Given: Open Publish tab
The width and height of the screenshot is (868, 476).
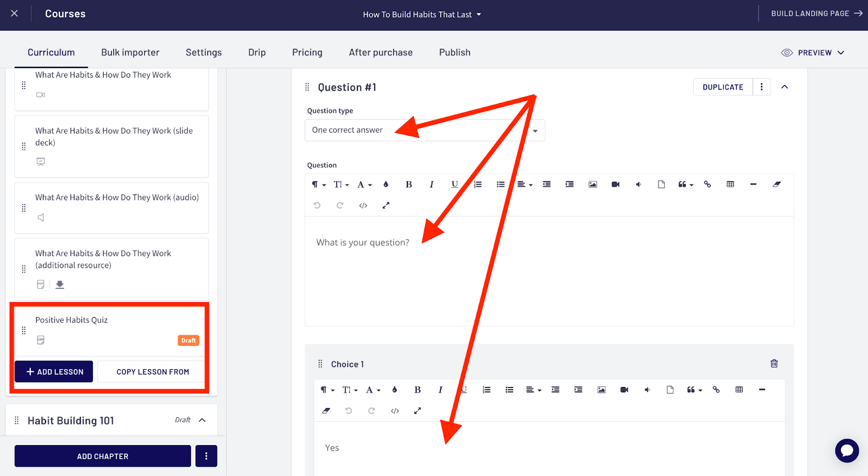Looking at the screenshot, I should pyautogui.click(x=455, y=53).
